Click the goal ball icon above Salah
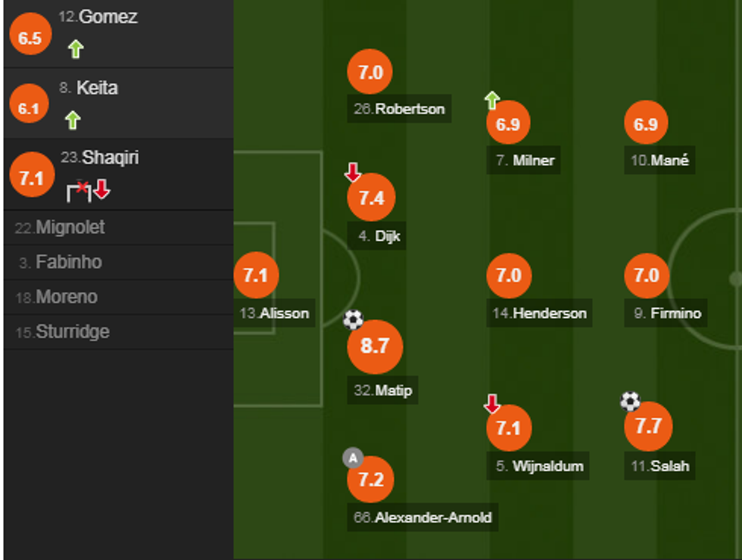Viewport: 742px width, 560px height. (630, 401)
